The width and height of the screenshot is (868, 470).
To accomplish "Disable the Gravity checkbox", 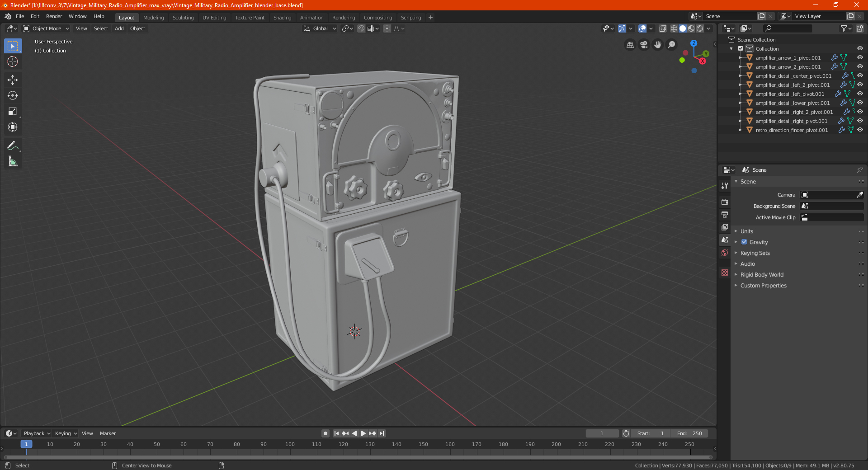I will (x=744, y=242).
